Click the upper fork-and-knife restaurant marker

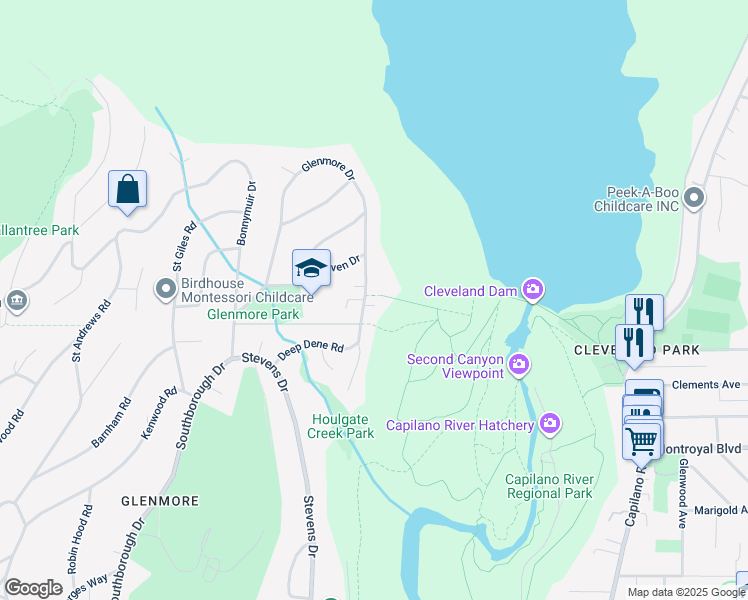[x=644, y=311]
